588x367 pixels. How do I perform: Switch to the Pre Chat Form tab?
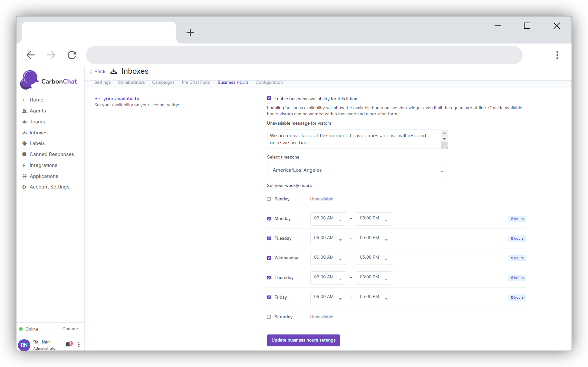click(196, 82)
